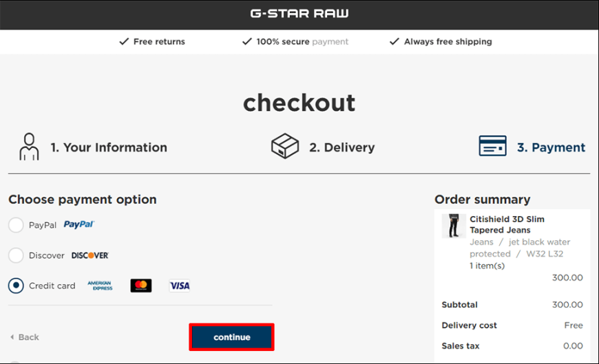This screenshot has height=364, width=599.
Task: Click the package box Delivery icon
Action: coord(285,146)
